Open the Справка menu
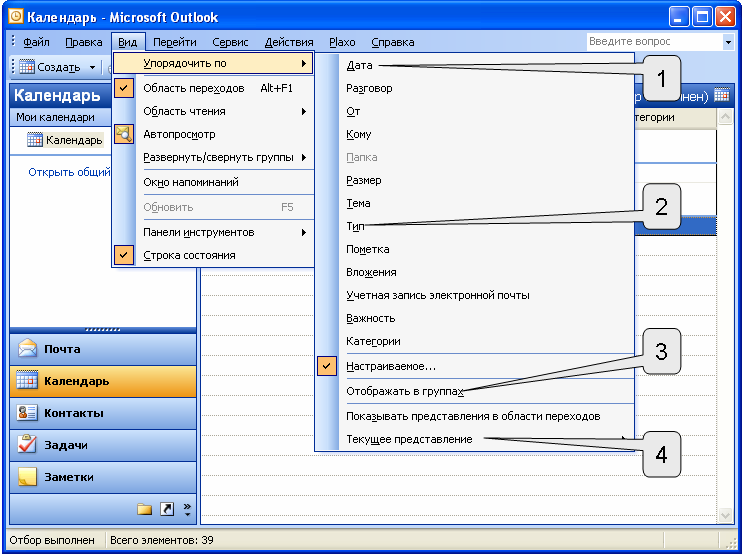This screenshot has height=554, width=742. click(393, 42)
